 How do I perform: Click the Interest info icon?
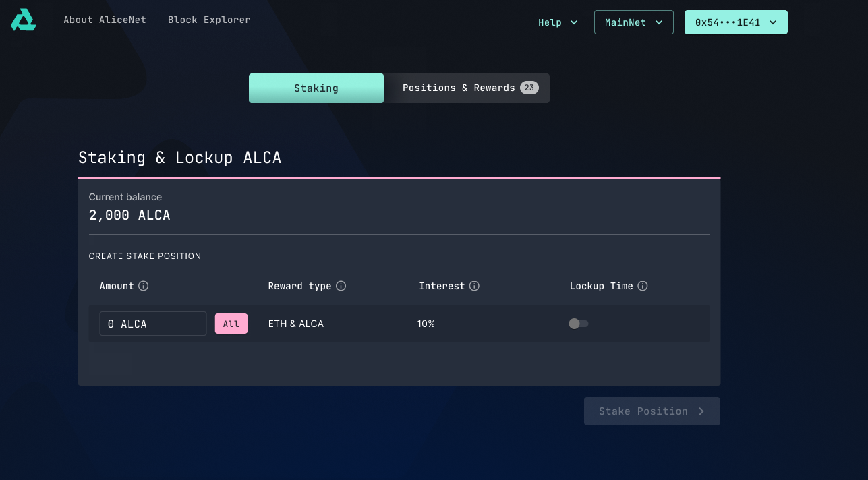pos(475,286)
